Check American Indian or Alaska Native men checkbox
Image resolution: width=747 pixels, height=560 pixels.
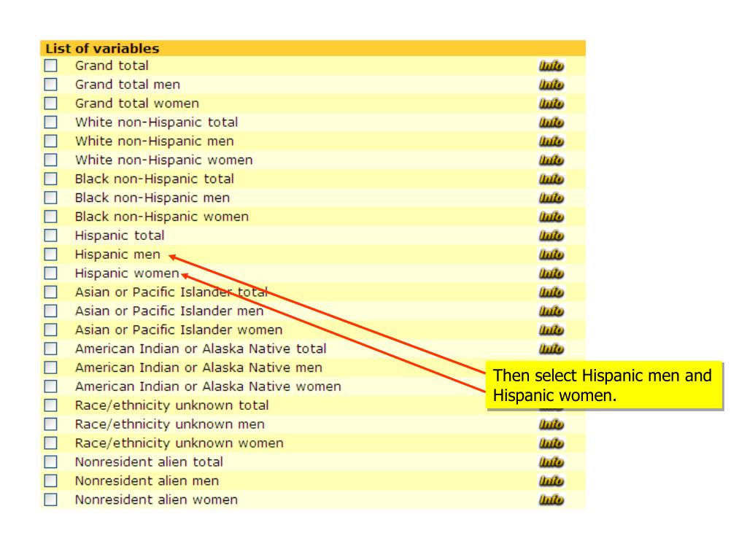pyautogui.click(x=50, y=367)
